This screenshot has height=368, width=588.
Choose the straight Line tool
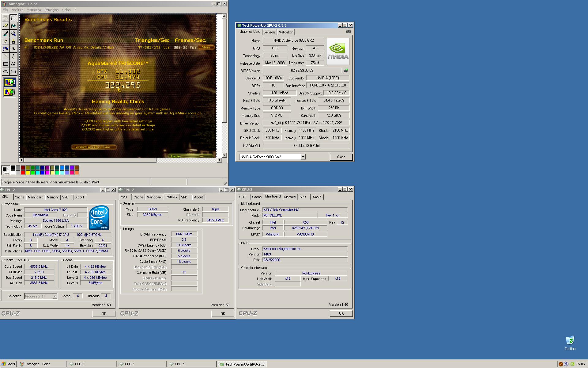coord(6,56)
